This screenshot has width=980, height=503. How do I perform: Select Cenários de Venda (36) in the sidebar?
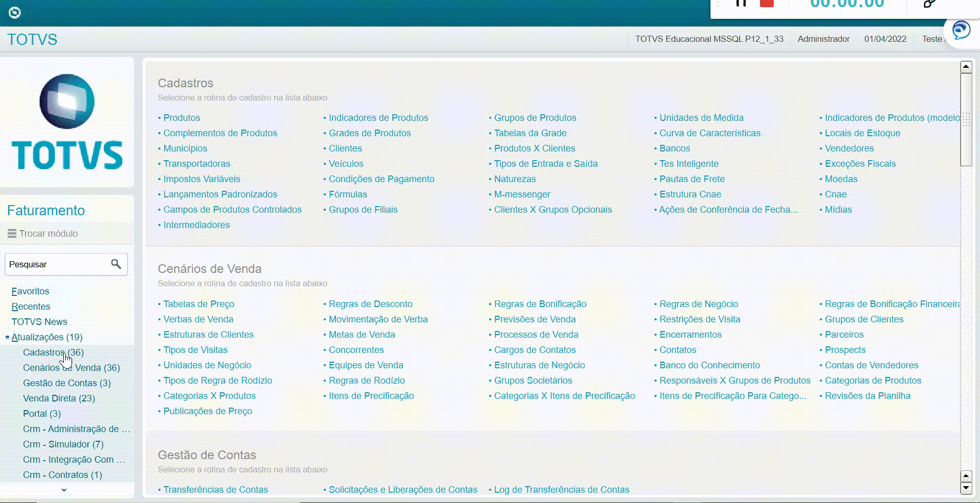pyautogui.click(x=71, y=368)
